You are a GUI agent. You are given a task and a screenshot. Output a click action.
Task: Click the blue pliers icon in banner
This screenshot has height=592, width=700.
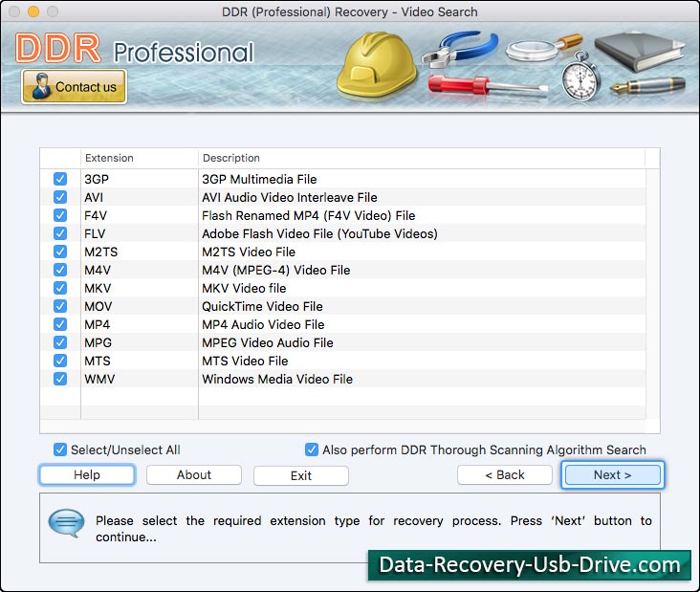point(460,49)
